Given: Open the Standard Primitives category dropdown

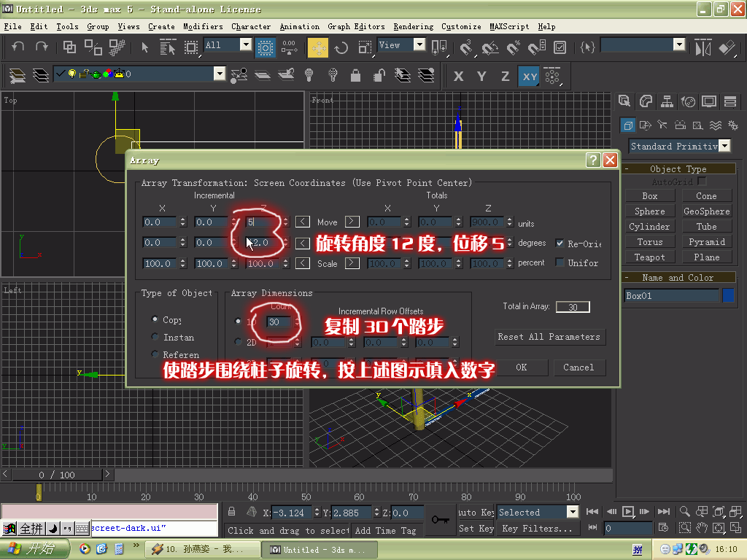Looking at the screenshot, I should [724, 146].
